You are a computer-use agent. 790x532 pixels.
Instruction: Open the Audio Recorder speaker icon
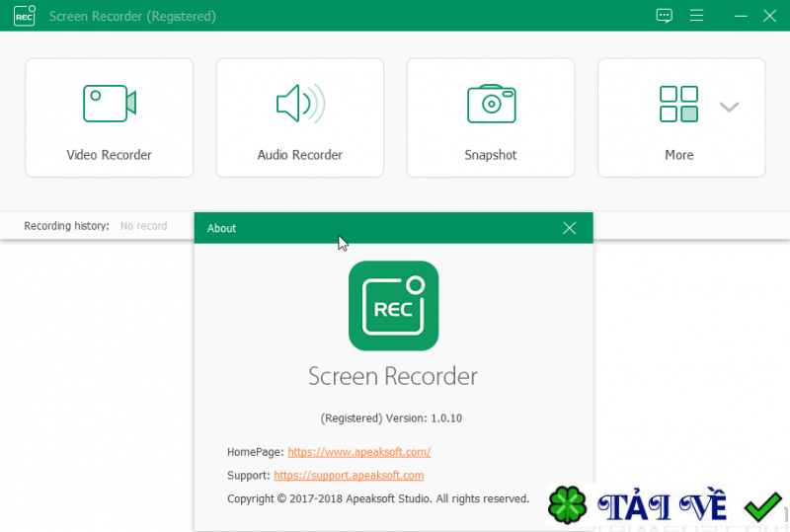300,104
